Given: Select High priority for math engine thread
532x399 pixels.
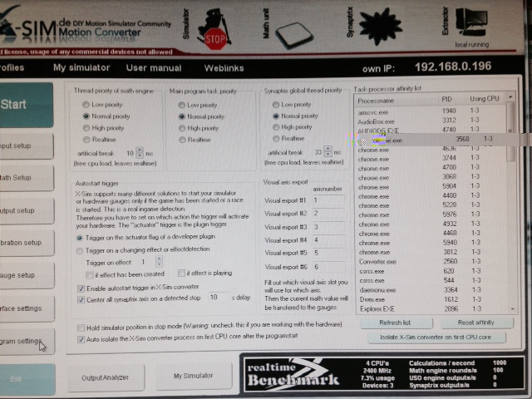Looking at the screenshot, I should [x=85, y=129].
